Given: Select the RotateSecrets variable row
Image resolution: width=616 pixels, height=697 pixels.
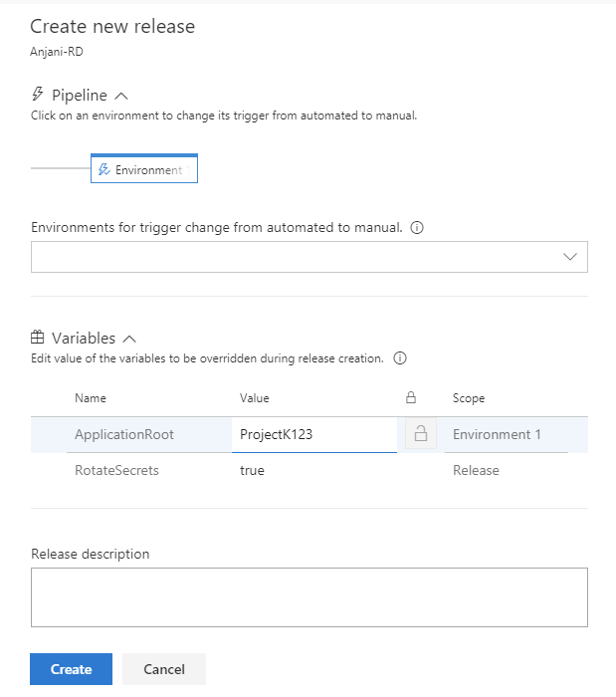Looking at the screenshot, I should [309, 470].
